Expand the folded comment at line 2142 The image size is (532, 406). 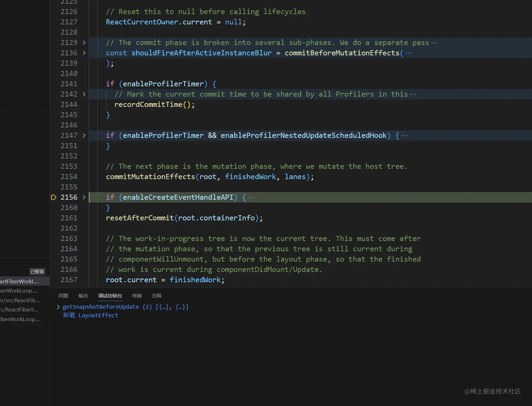[x=84, y=94]
